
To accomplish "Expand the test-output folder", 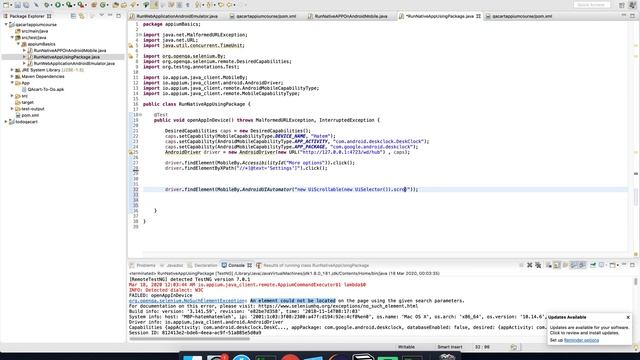I will (x=12, y=109).
